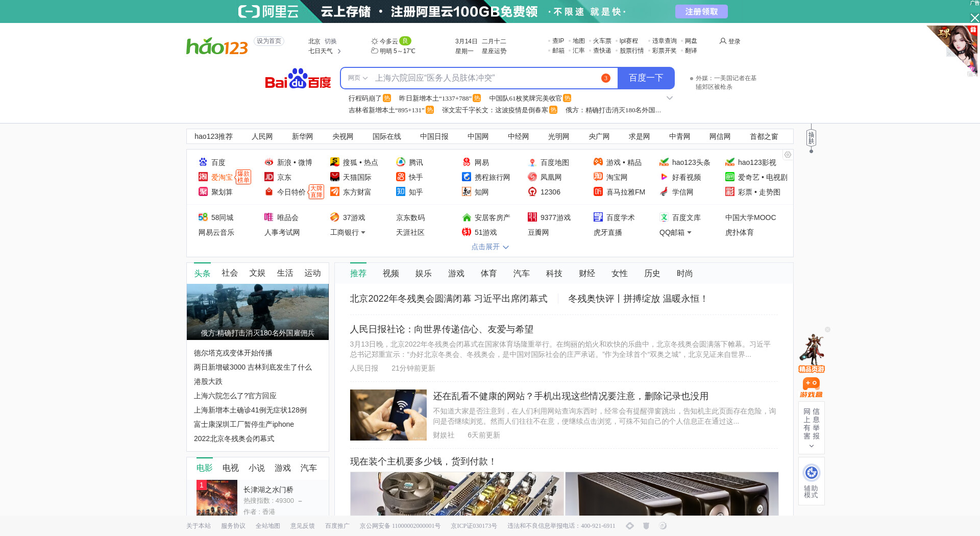Open the phone wifi article thumbnail
This screenshot has width=980, height=536.
pos(388,415)
